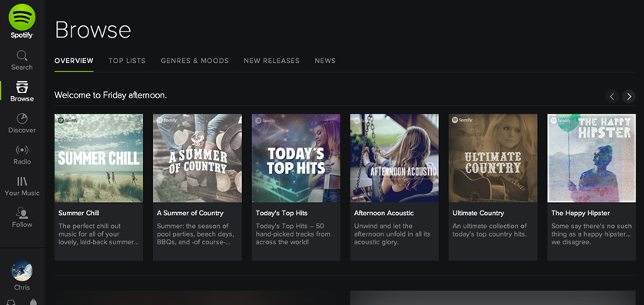Open Radio from the sidebar
Screen dimensions: 644x305
[22, 154]
